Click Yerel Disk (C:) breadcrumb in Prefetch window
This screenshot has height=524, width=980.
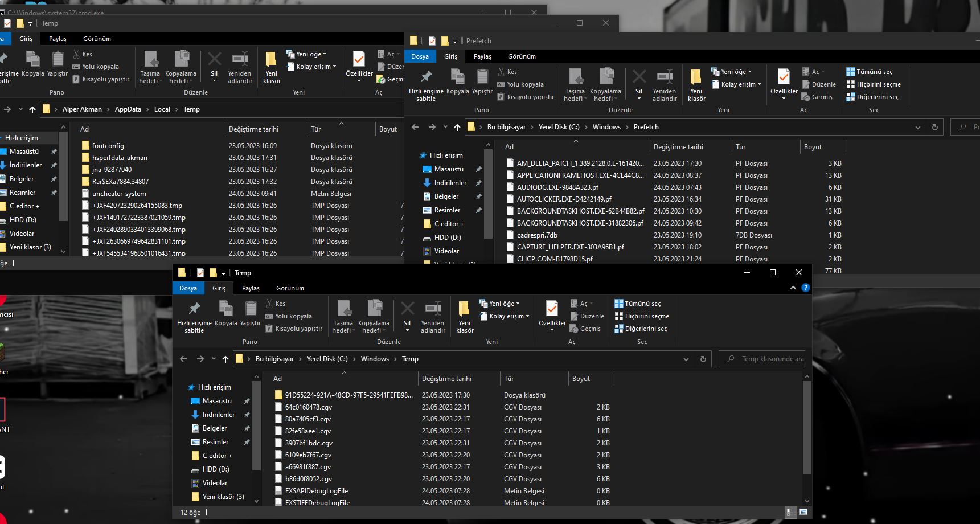click(x=559, y=127)
